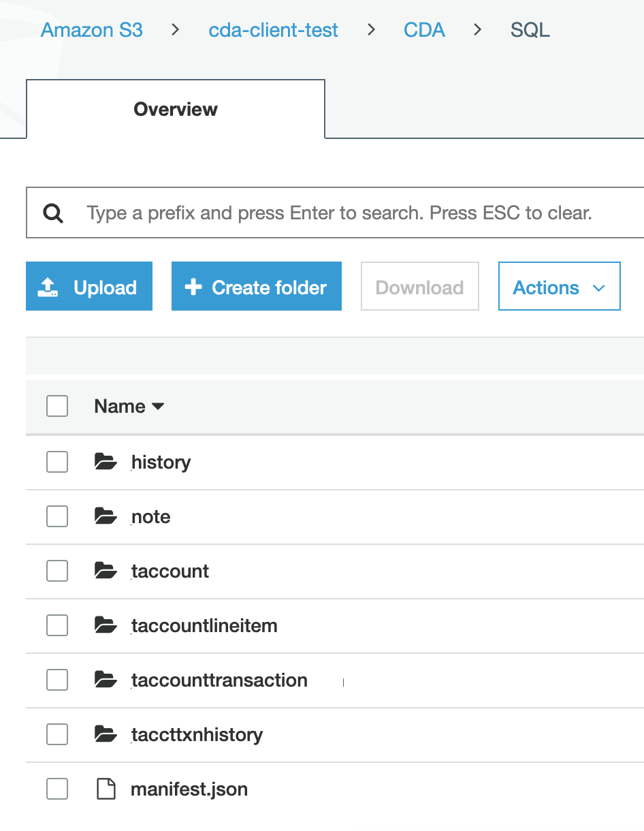Sort by the Name column arrow
Image resolution: width=644 pixels, height=831 pixels.
coord(158,407)
